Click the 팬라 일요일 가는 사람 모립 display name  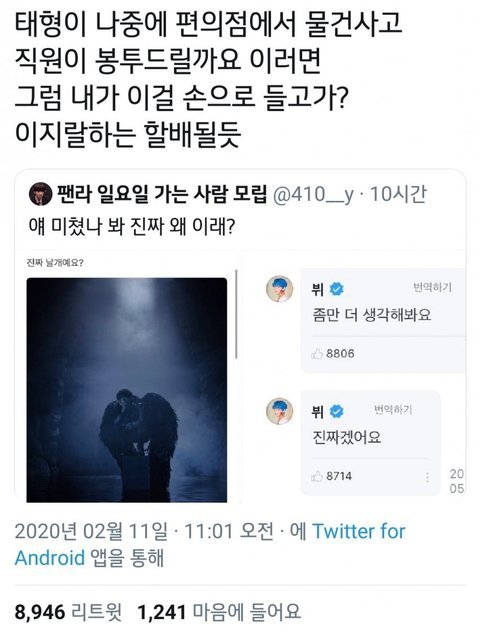[162, 194]
